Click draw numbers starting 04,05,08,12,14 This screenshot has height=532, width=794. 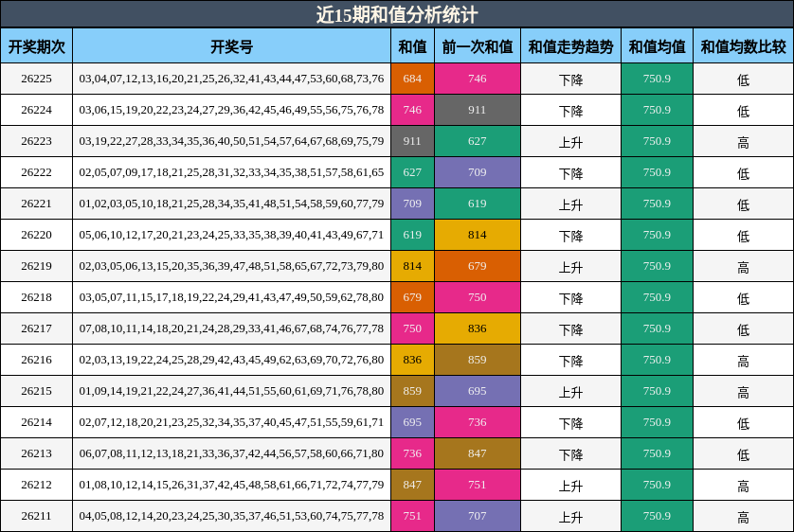(x=231, y=516)
